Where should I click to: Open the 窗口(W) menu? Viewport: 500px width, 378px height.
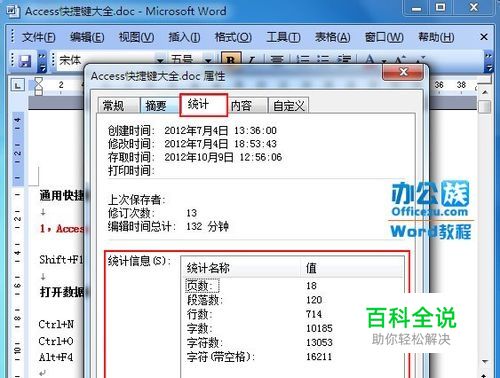(x=384, y=37)
